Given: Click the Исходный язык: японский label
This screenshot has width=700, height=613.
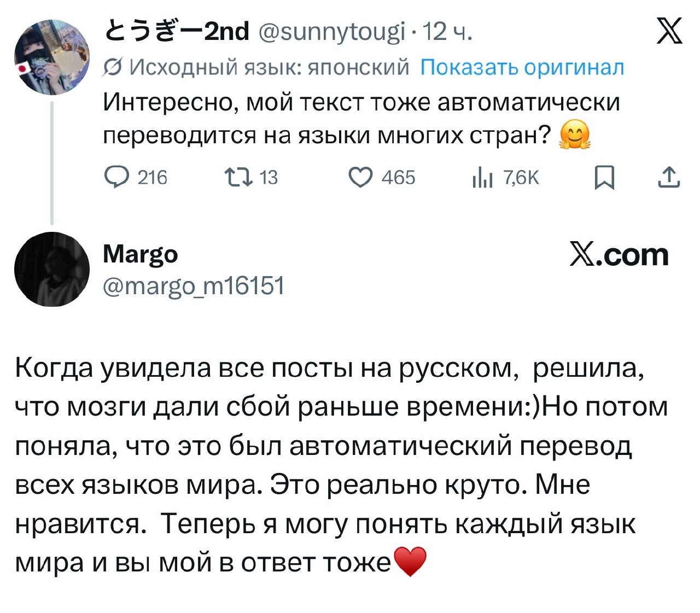Looking at the screenshot, I should [269, 67].
